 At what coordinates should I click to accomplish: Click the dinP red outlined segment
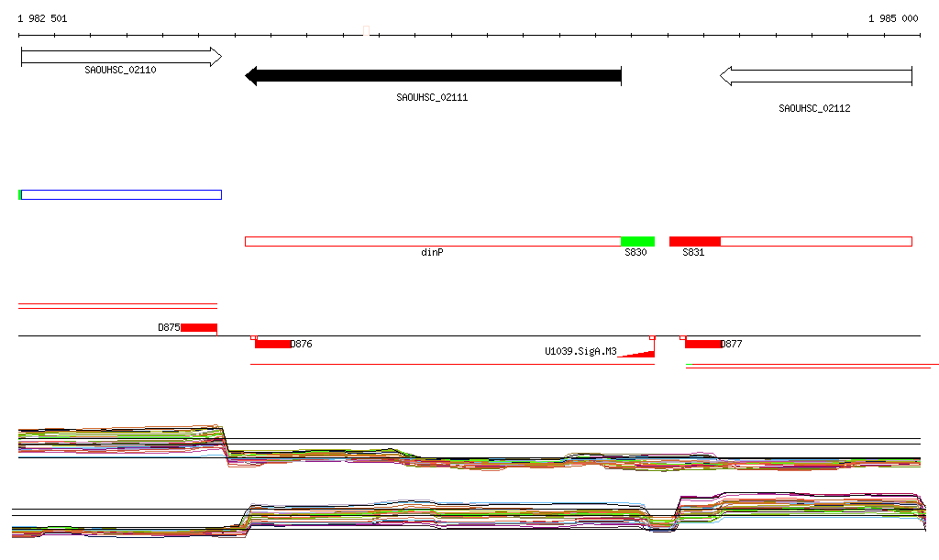click(x=433, y=242)
